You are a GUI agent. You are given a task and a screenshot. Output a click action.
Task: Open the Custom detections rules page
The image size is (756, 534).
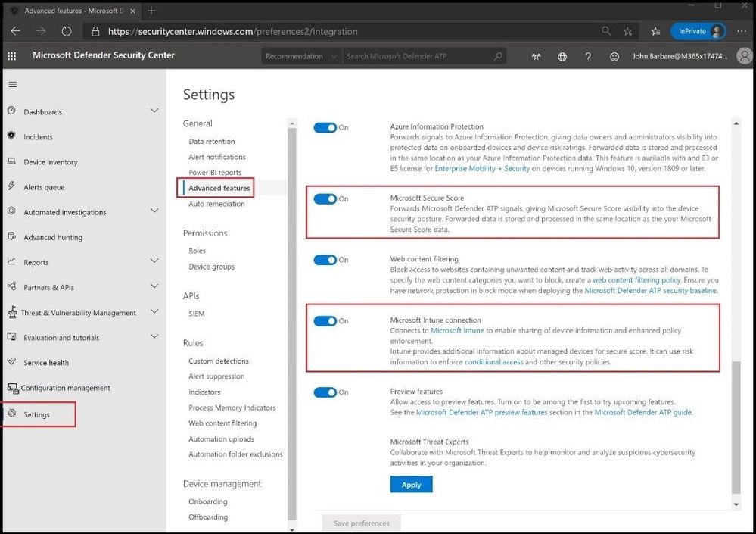[x=219, y=361]
